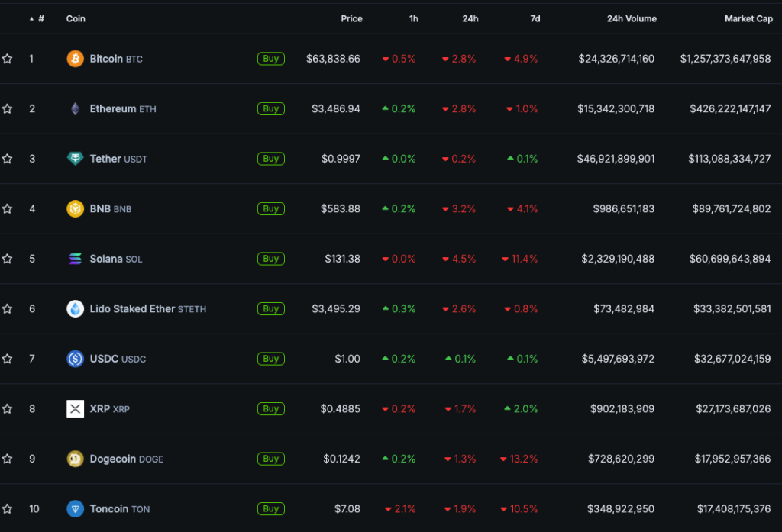Sort table by Market Cap header
Viewport: 782px width, 532px height.
click(x=748, y=18)
